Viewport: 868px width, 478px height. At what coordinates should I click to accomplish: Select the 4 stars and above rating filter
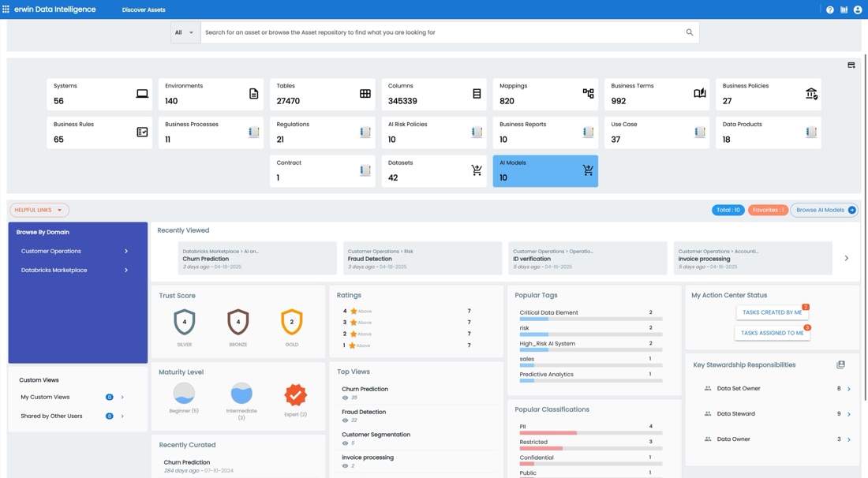[357, 311]
